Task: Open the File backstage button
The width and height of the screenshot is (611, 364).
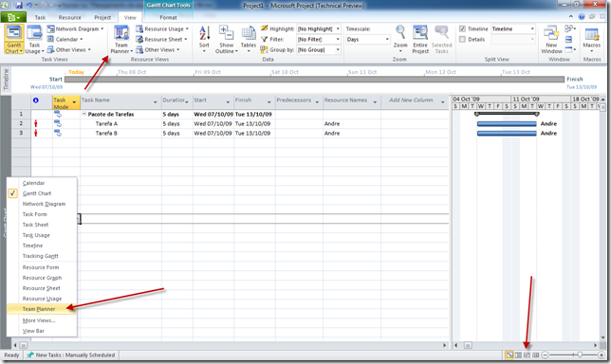Action: point(13,17)
